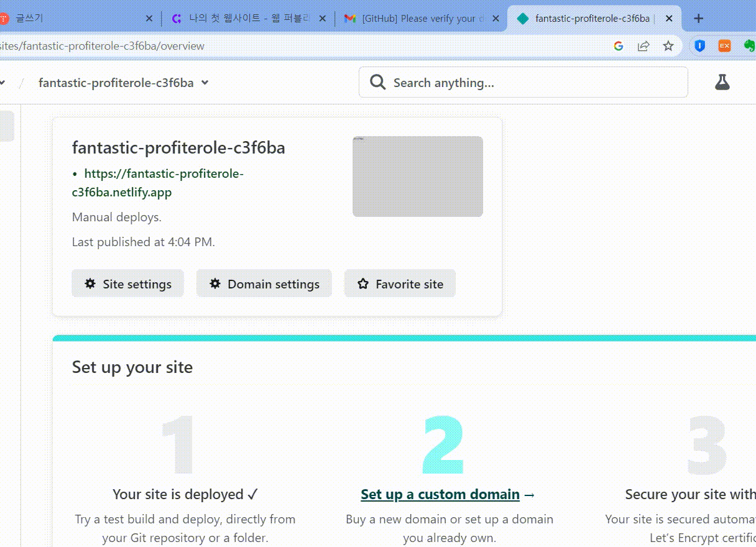Image resolution: width=756 pixels, height=547 pixels.
Task: Click Your site is deployed text
Action: [x=185, y=494]
